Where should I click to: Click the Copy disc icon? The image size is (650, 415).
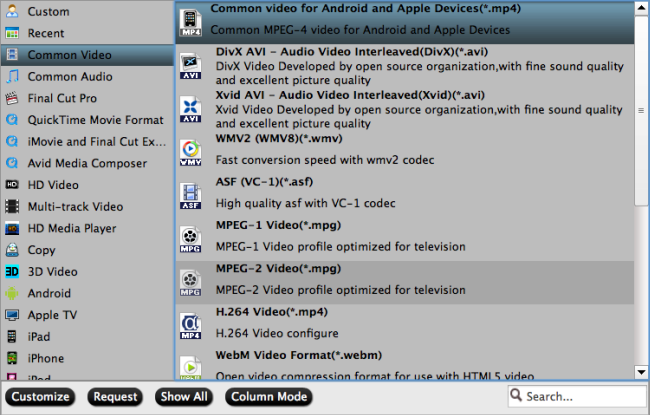pyautogui.click(x=12, y=250)
